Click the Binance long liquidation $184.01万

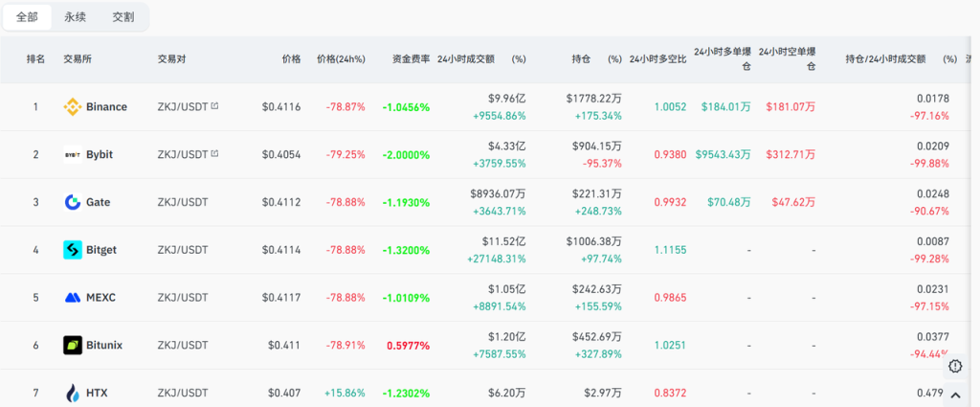tap(726, 107)
